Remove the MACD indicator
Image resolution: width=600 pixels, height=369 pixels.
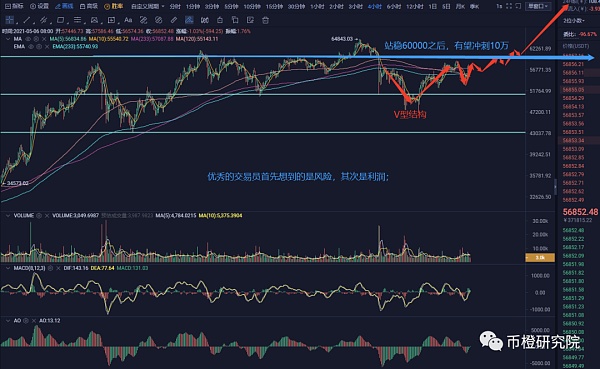pos(58,268)
